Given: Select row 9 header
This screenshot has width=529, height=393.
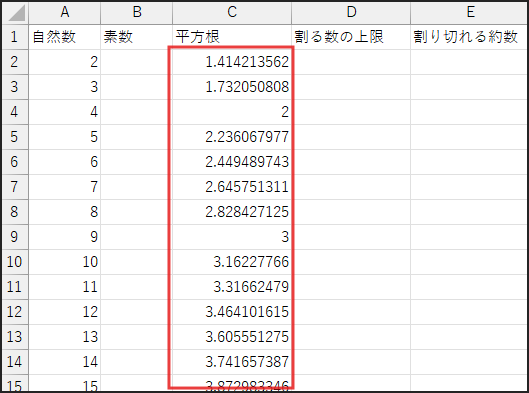Looking at the screenshot, I should [x=16, y=237].
